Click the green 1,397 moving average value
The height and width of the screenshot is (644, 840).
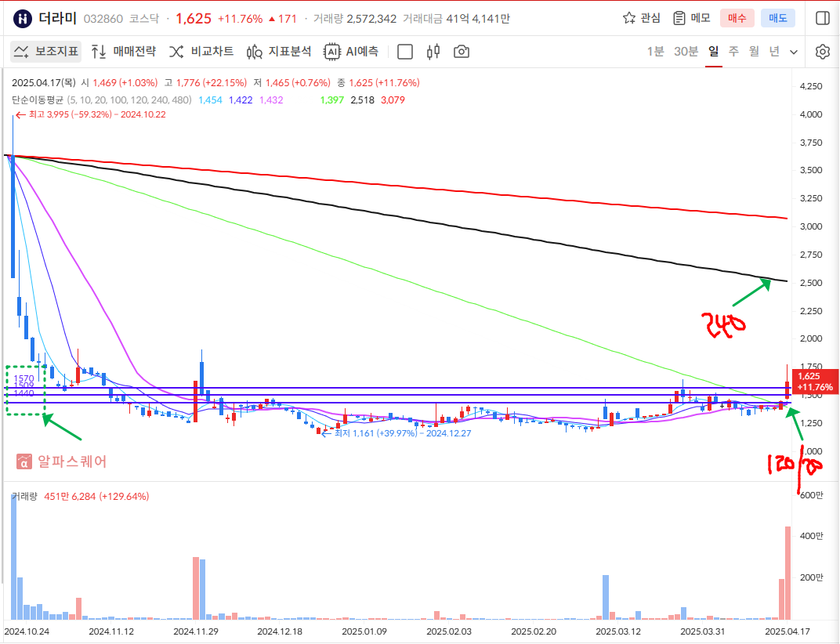[x=332, y=99]
